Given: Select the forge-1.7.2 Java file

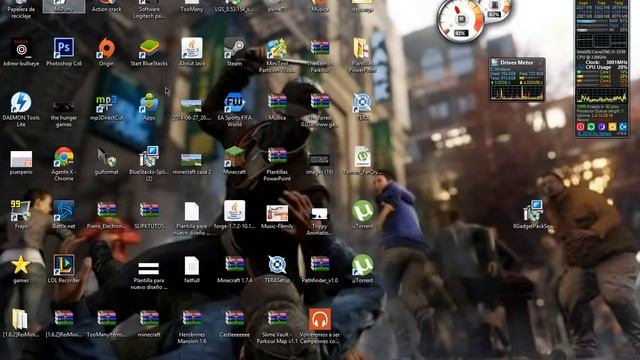Looking at the screenshot, I should click(234, 211).
